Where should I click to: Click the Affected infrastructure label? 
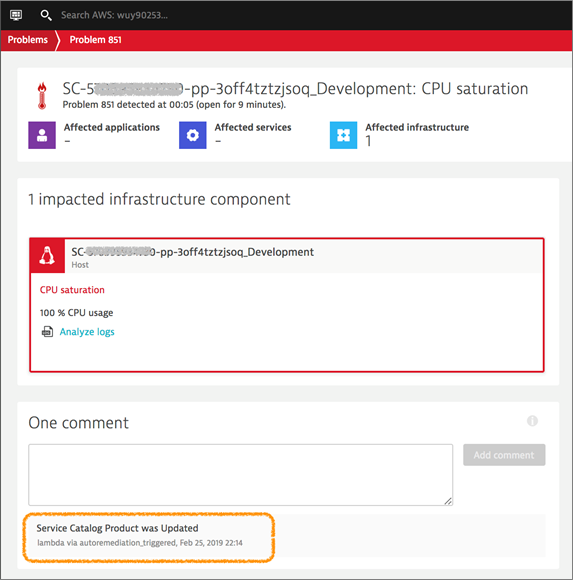click(x=417, y=127)
